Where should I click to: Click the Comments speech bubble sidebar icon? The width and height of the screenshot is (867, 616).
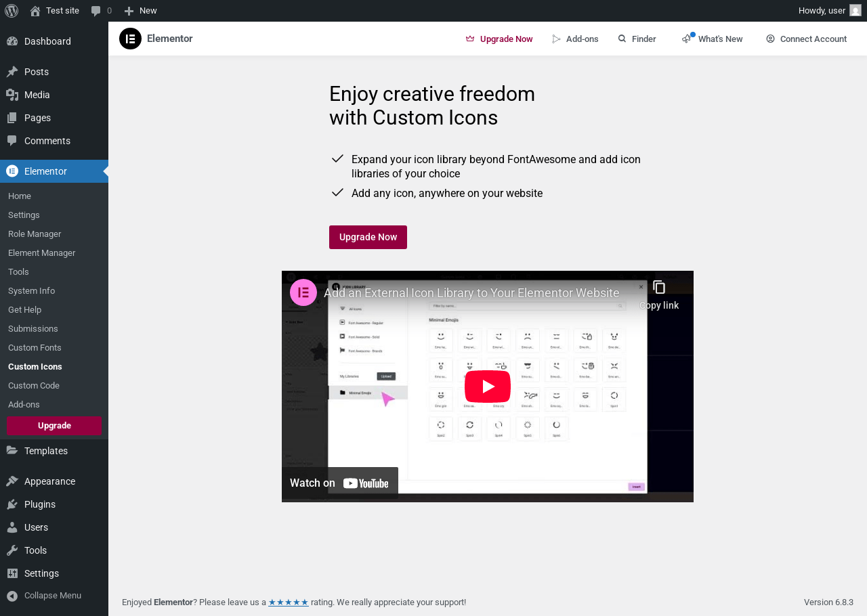click(x=12, y=141)
